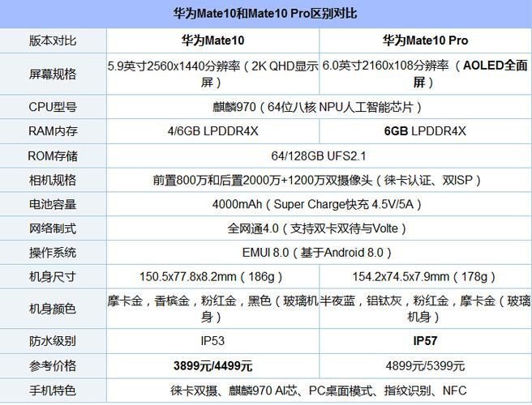This screenshot has width=532, height=405.
Task: Click the 前置800万和后置2000万 camera cell
Action: [x=317, y=180]
